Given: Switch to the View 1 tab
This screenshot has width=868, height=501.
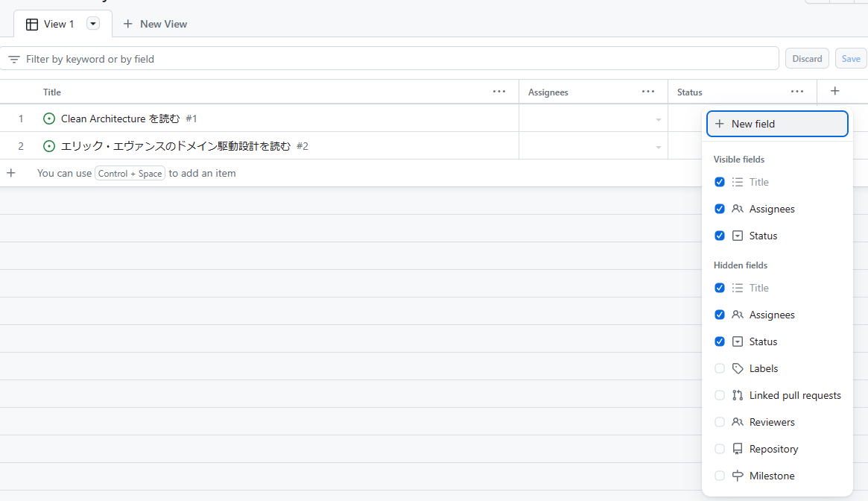Looking at the screenshot, I should (x=51, y=24).
